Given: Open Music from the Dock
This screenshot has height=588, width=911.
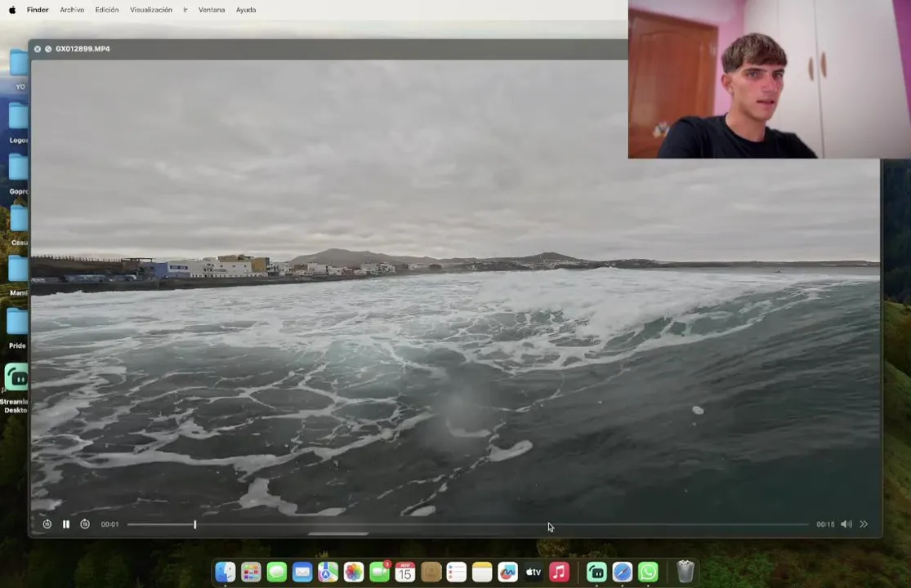Looking at the screenshot, I should tap(559, 572).
